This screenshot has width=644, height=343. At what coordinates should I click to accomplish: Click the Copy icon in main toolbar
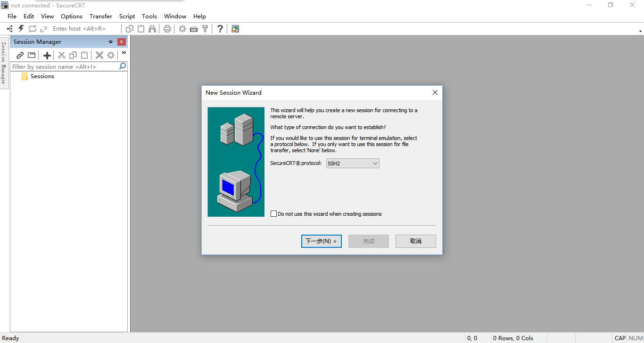130,29
